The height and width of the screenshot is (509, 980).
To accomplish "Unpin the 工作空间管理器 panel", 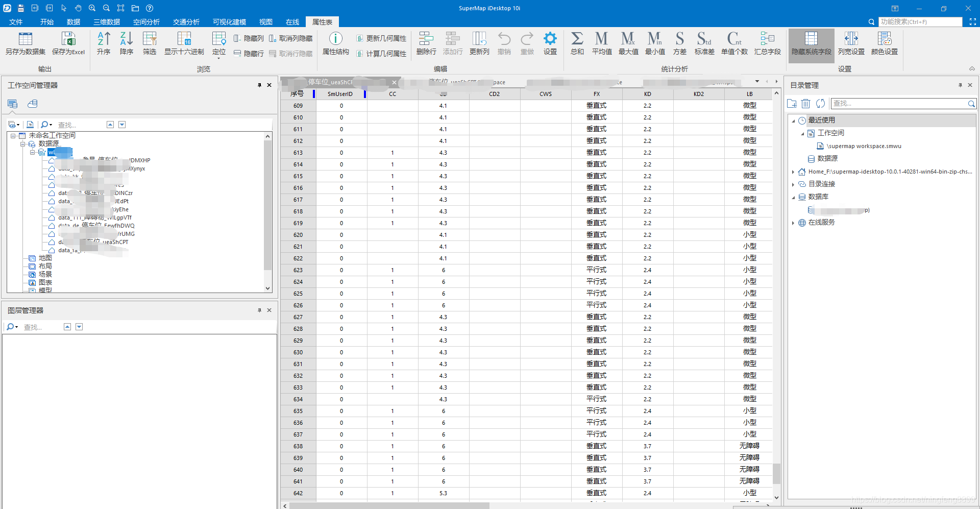I will (259, 85).
